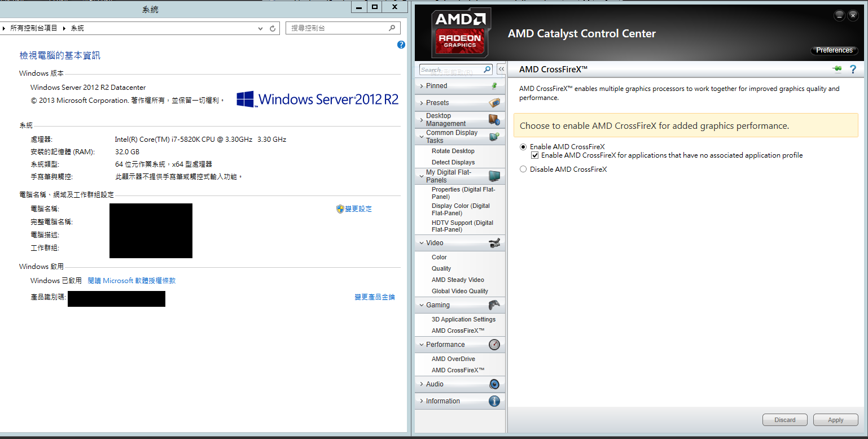Viewport: 868px width, 439px height.
Task: Open 3D Application Settings page
Action: tap(463, 319)
